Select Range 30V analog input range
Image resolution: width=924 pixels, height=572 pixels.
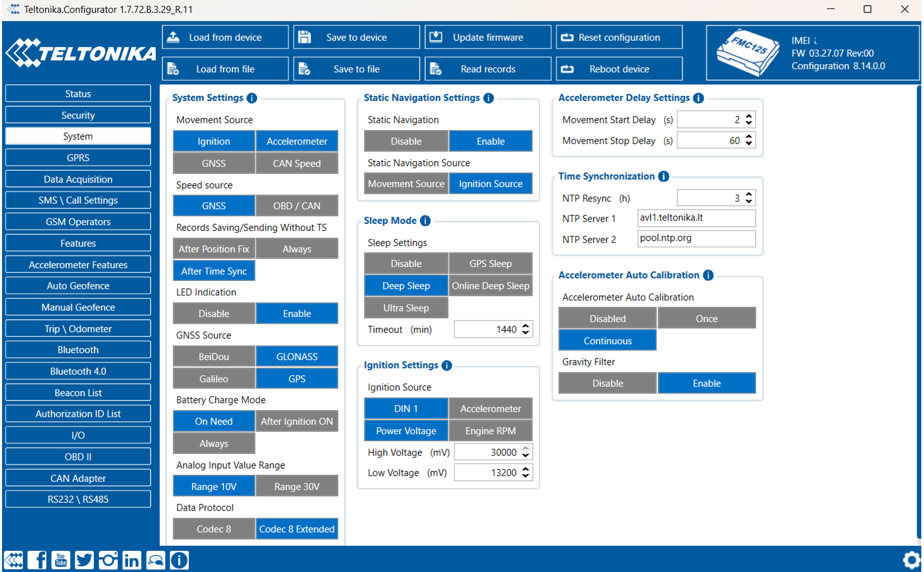point(297,487)
